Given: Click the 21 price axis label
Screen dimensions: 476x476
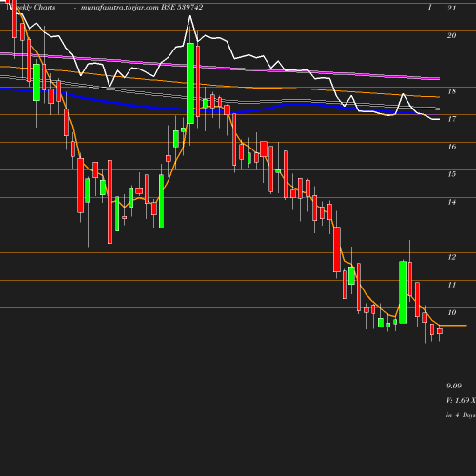Looking at the screenshot, I should pos(451,8).
